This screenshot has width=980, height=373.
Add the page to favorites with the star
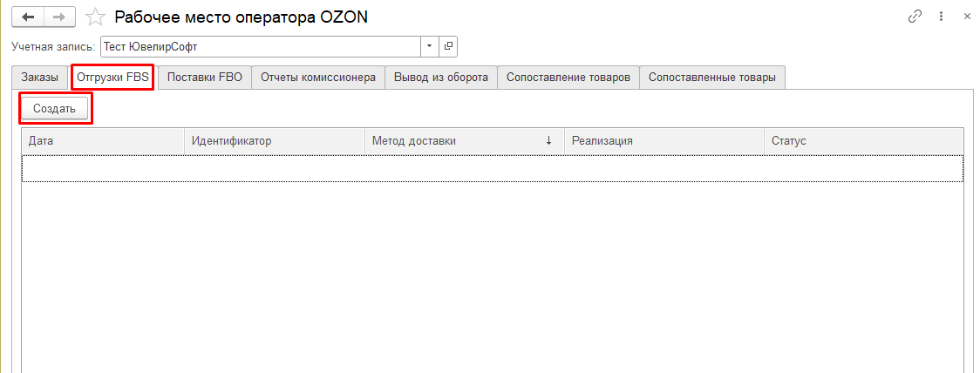click(x=95, y=17)
